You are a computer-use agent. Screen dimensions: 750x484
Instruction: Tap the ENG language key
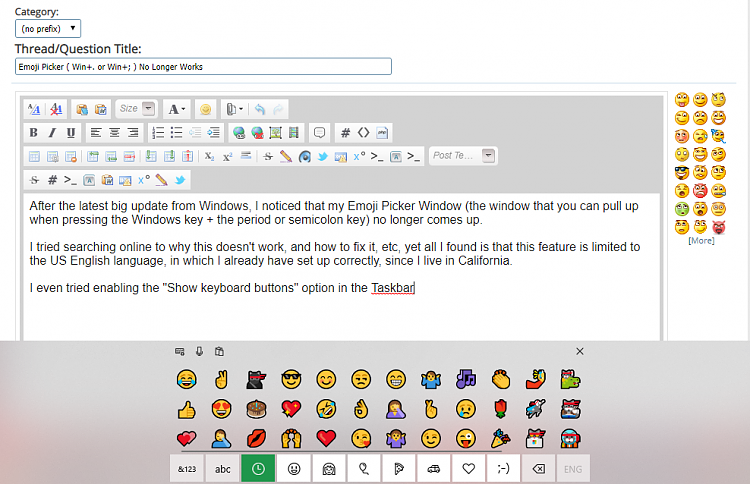point(573,469)
